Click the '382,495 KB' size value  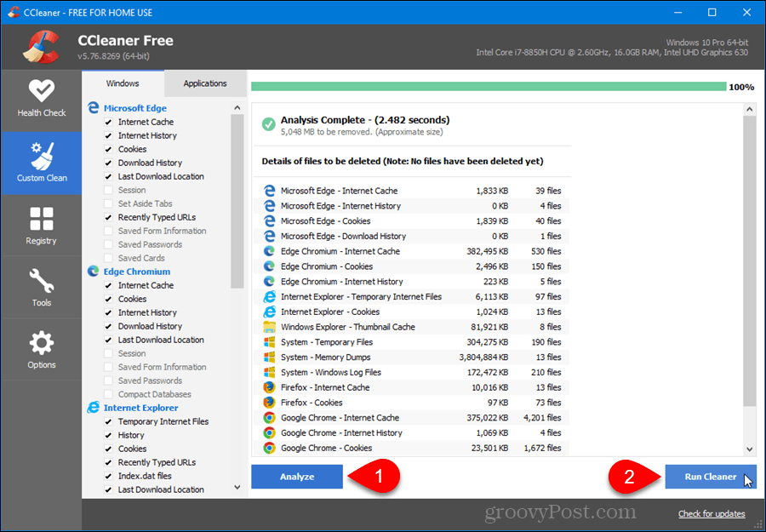[488, 251]
